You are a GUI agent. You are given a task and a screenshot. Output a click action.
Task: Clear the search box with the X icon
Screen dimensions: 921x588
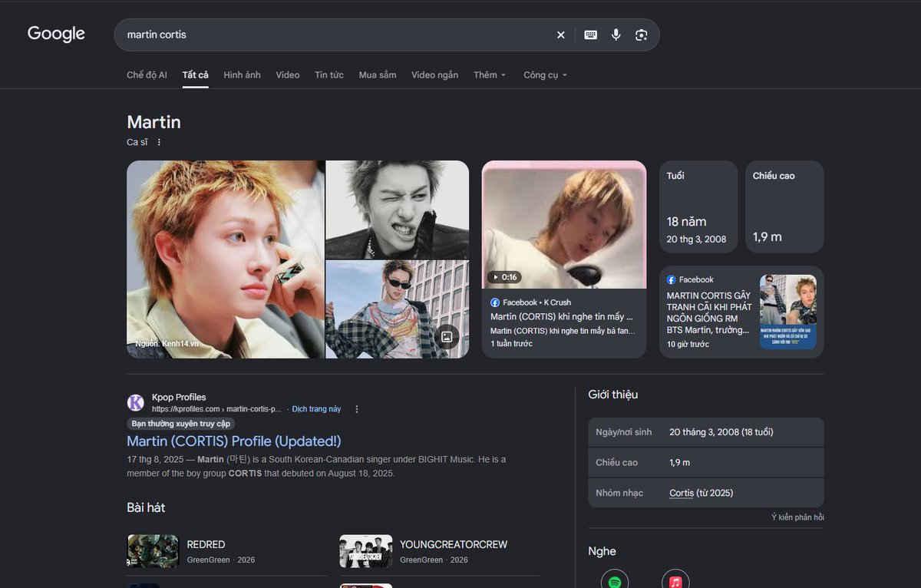[560, 35]
